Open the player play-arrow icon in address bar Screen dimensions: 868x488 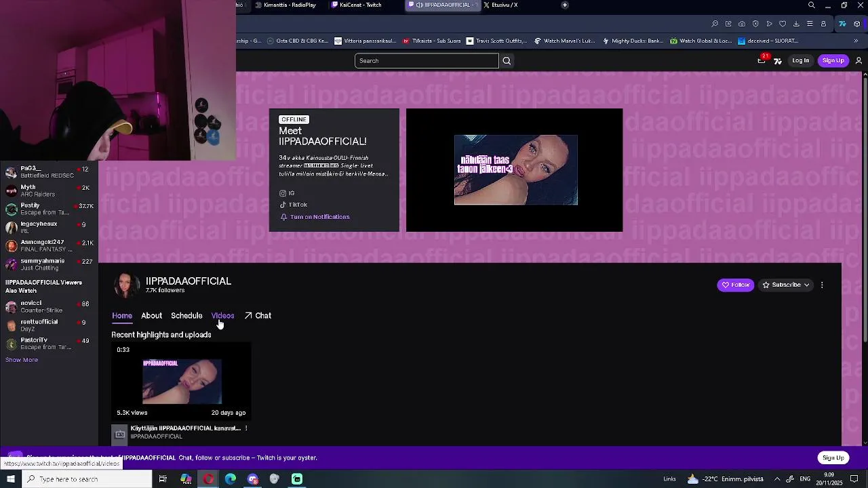click(x=769, y=24)
